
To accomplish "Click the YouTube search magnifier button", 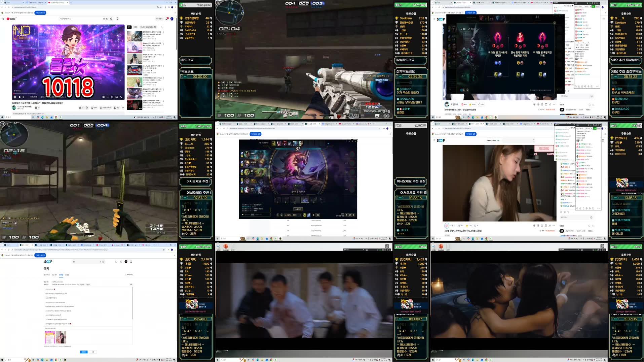I will tap(111, 19).
